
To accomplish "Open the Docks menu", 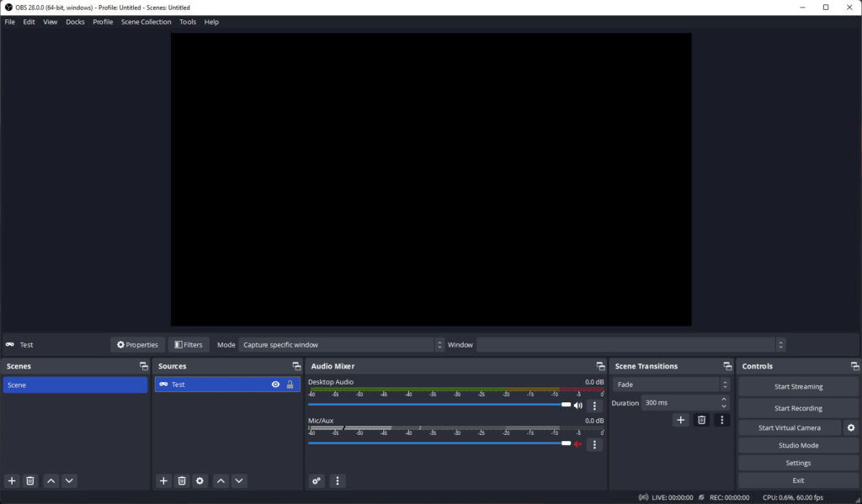I will [75, 22].
